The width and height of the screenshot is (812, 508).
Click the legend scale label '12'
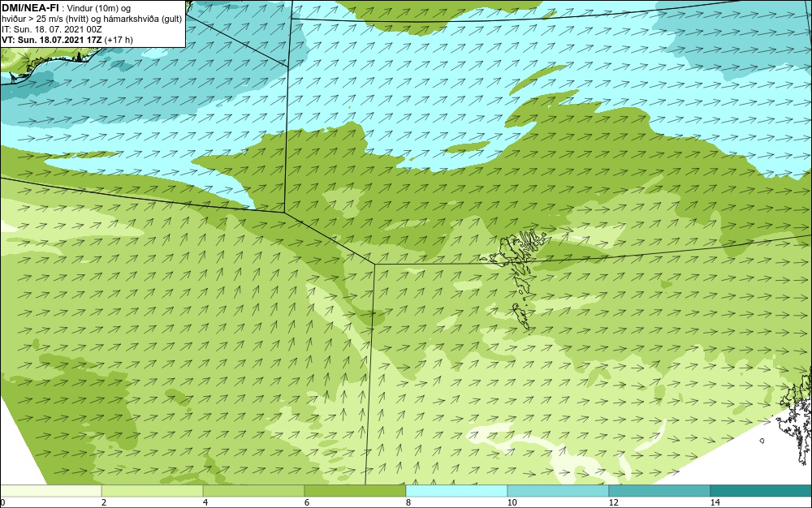click(x=613, y=502)
